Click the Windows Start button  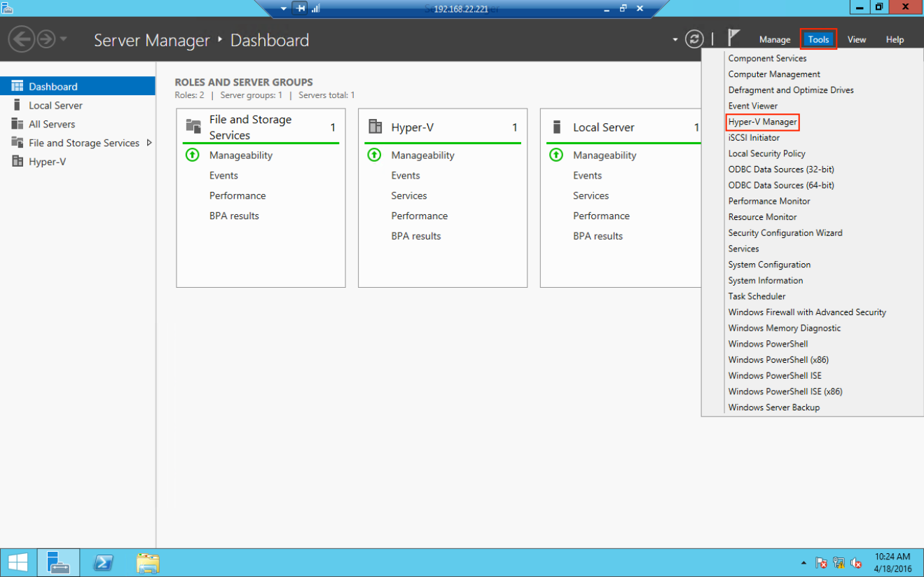pyautogui.click(x=18, y=563)
